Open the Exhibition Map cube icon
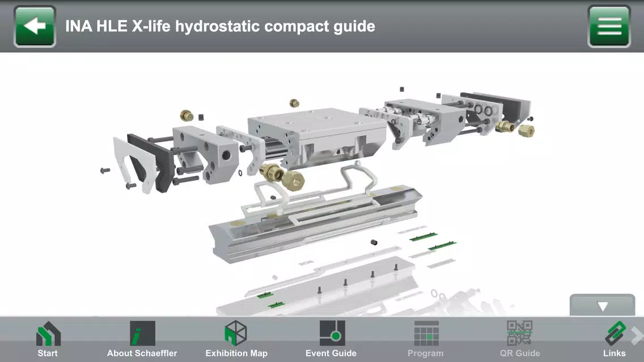The image size is (644, 362). (236, 333)
